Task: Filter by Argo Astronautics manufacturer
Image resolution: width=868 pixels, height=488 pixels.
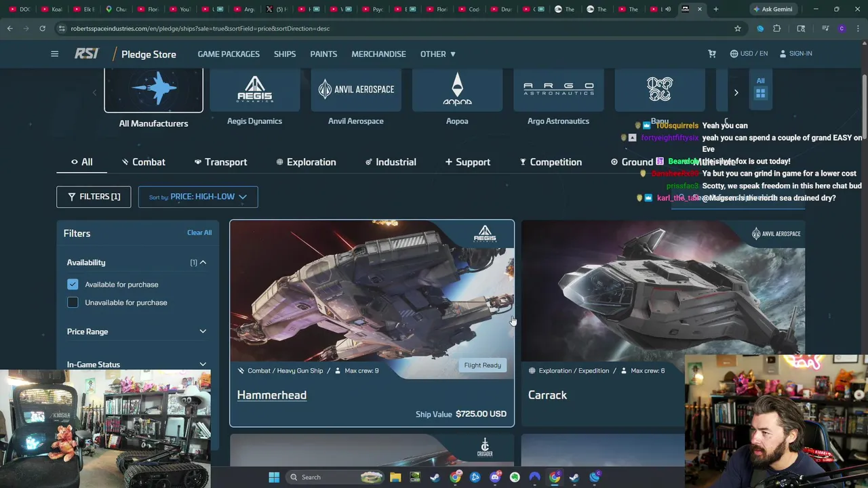Action: pos(558,99)
